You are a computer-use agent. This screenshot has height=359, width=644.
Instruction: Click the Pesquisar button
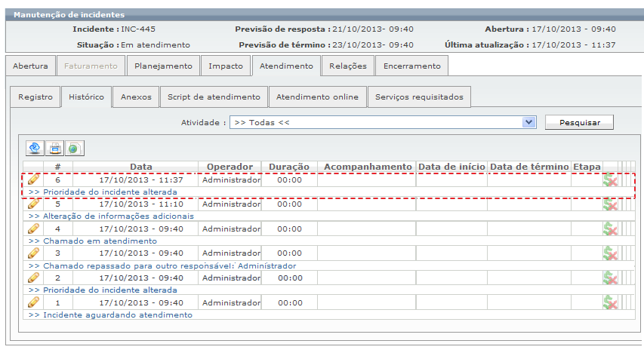click(x=580, y=122)
